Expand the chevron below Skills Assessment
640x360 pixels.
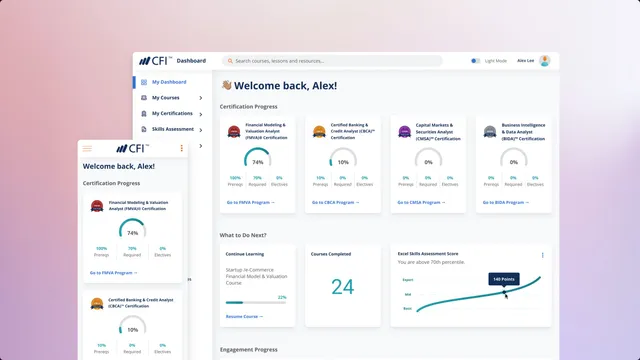tap(201, 146)
